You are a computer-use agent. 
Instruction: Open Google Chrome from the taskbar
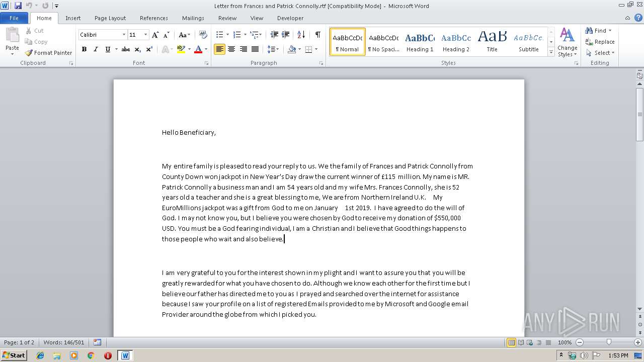[91, 355]
